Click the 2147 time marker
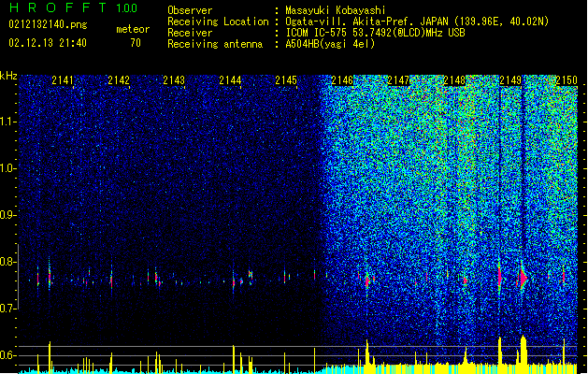This screenshot has width=588, height=374. coord(398,80)
